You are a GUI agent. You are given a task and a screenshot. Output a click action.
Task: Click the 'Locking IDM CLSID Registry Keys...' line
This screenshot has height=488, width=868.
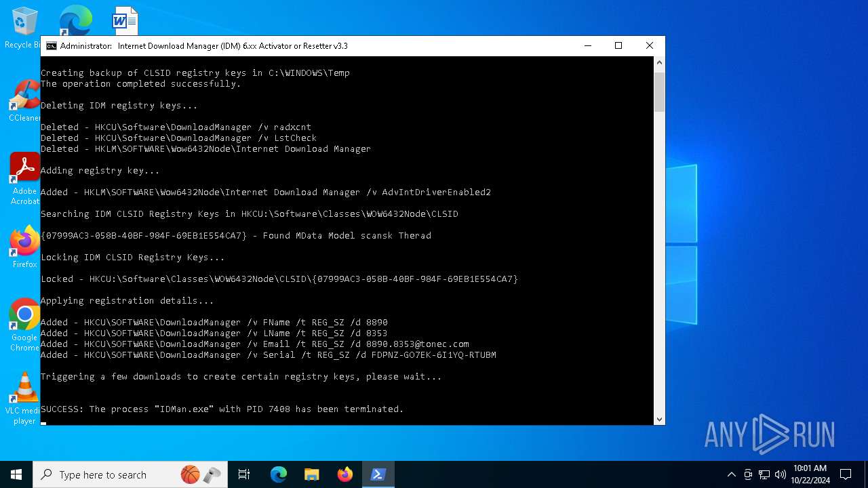(x=132, y=257)
